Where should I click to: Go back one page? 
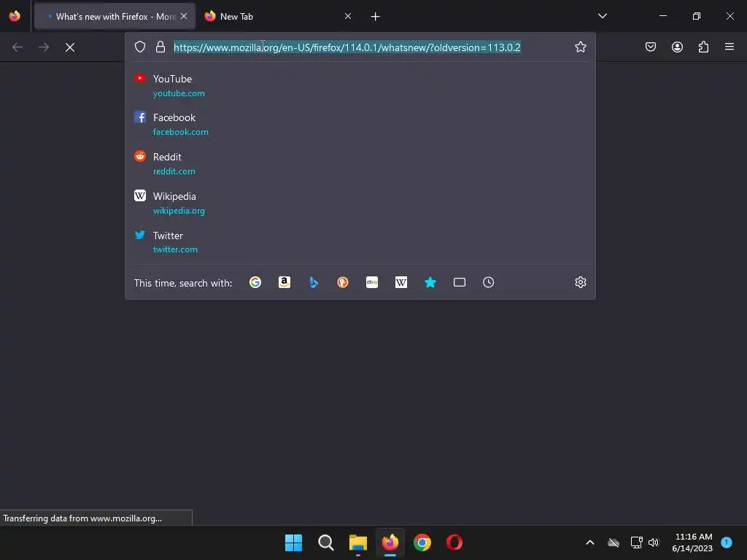click(x=18, y=47)
